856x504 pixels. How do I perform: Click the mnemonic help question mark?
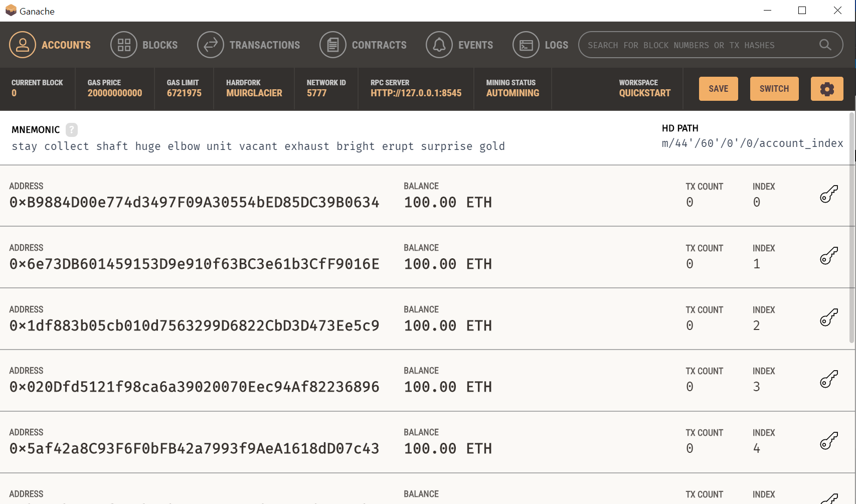tap(72, 130)
